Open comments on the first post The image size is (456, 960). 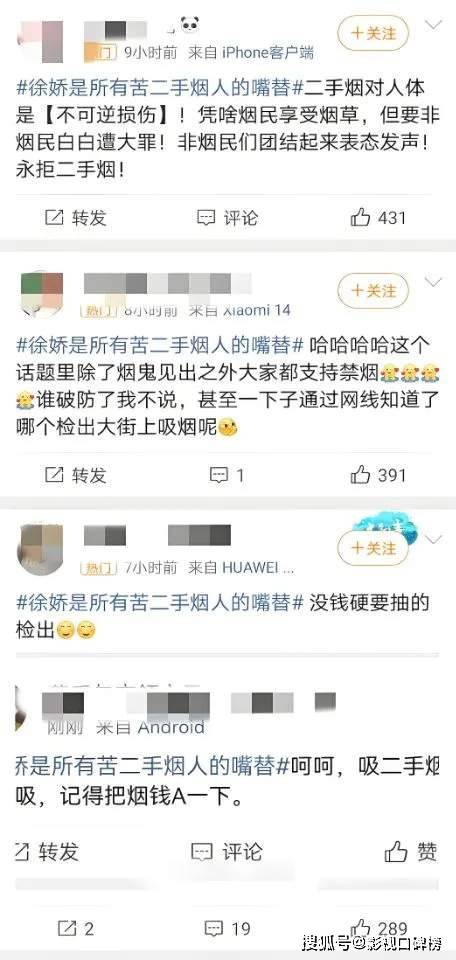click(227, 217)
